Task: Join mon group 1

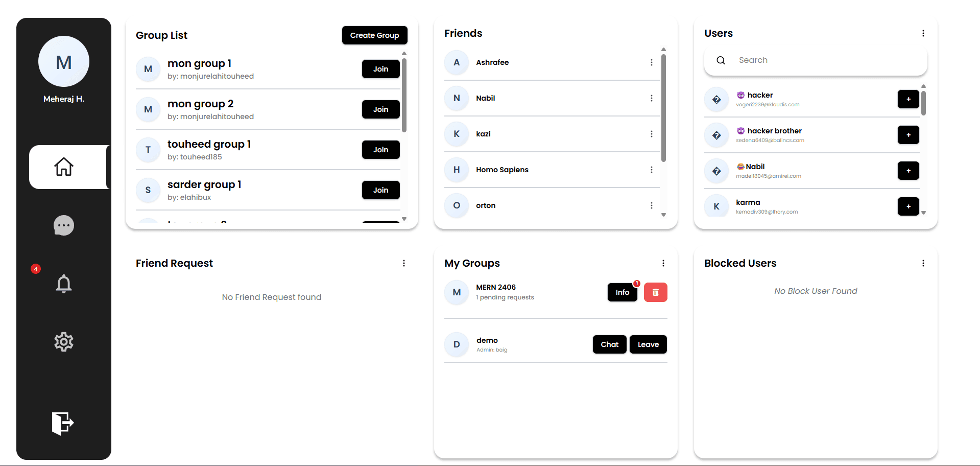Action: [380, 68]
